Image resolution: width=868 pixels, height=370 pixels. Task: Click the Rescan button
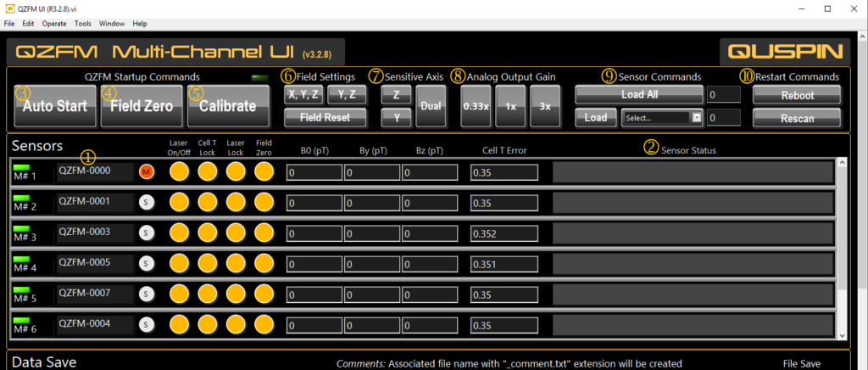tap(797, 117)
